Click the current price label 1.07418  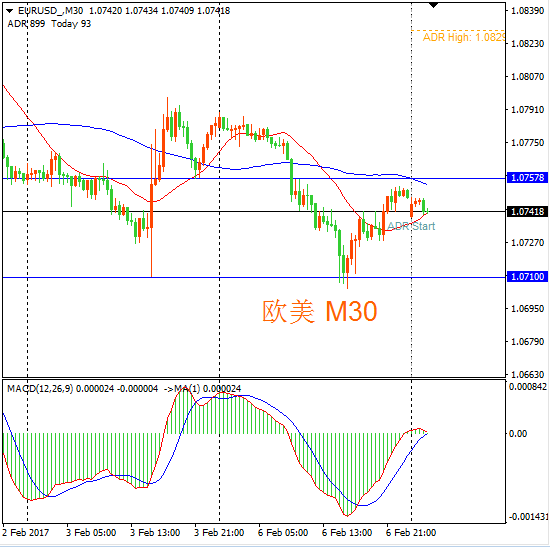tap(527, 212)
